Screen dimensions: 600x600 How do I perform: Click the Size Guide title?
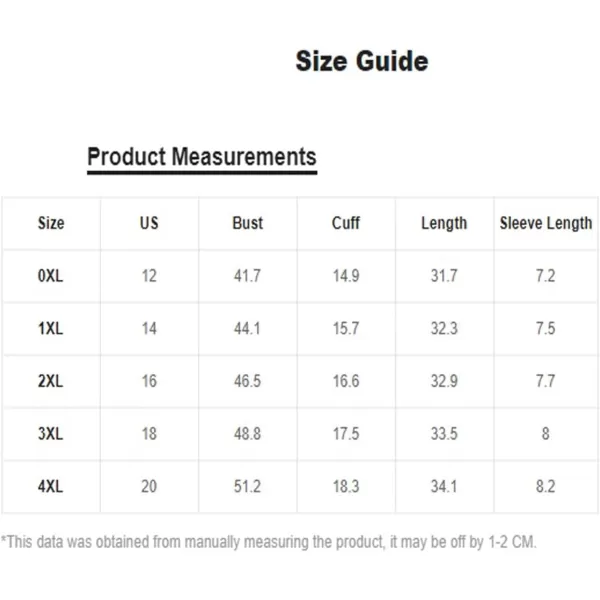(x=362, y=61)
